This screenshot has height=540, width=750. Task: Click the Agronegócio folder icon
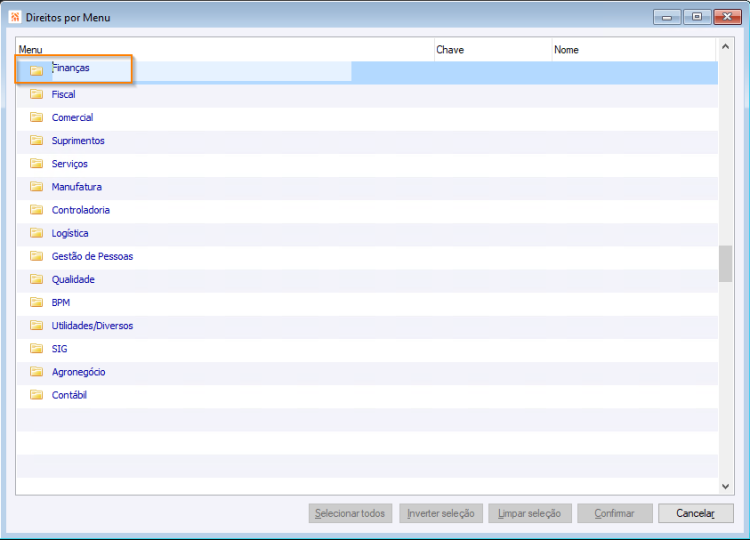click(x=36, y=372)
